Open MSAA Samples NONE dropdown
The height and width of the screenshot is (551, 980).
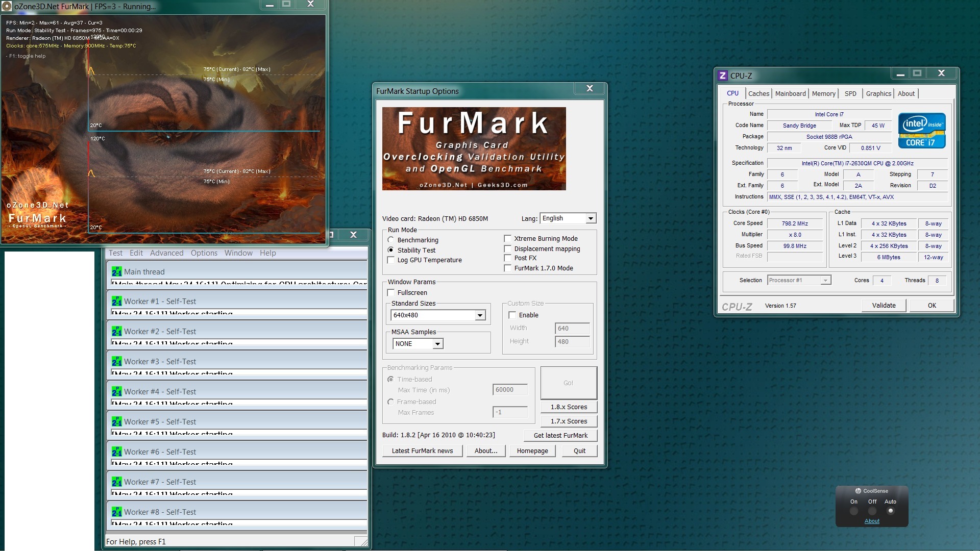(x=418, y=344)
